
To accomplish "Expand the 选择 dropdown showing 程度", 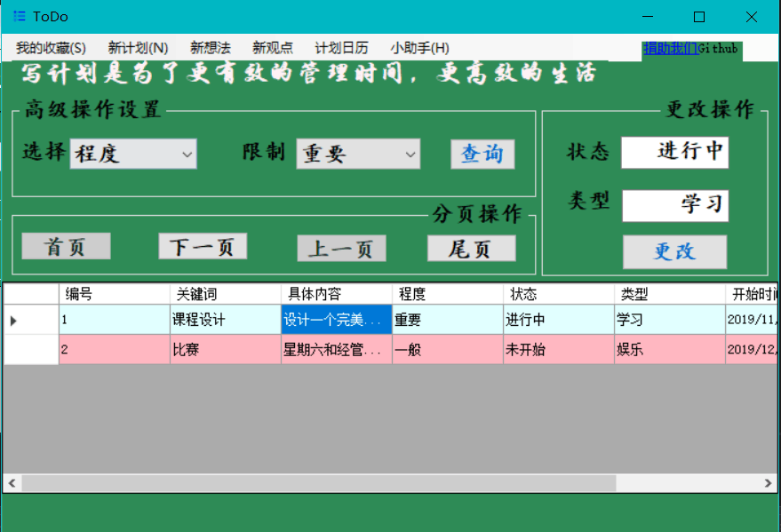I will (133, 154).
